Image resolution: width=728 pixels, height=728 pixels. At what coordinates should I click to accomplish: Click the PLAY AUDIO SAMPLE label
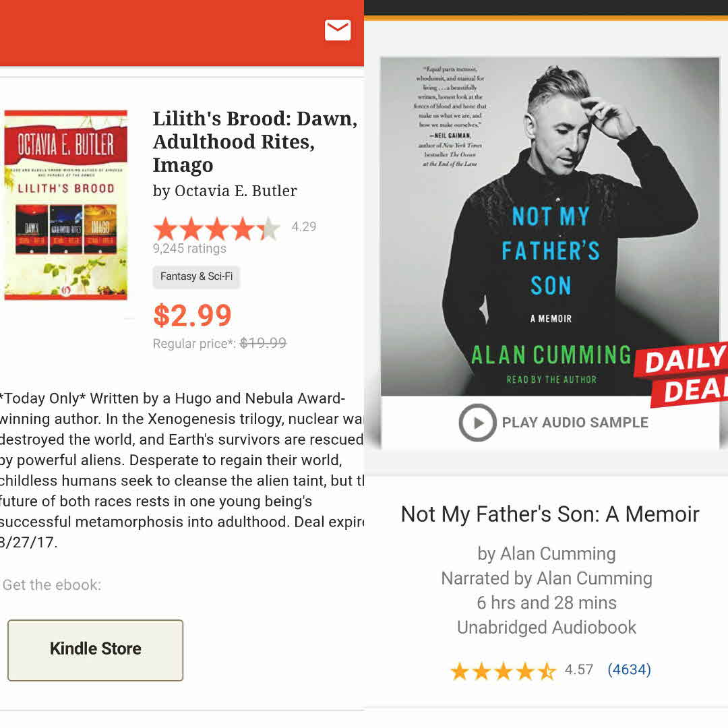click(575, 423)
